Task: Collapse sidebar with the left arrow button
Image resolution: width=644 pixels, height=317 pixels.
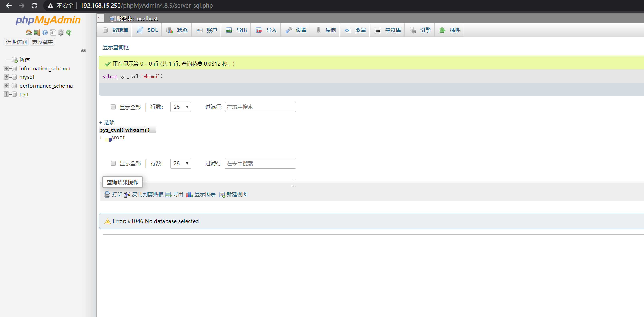Action: 100,18
